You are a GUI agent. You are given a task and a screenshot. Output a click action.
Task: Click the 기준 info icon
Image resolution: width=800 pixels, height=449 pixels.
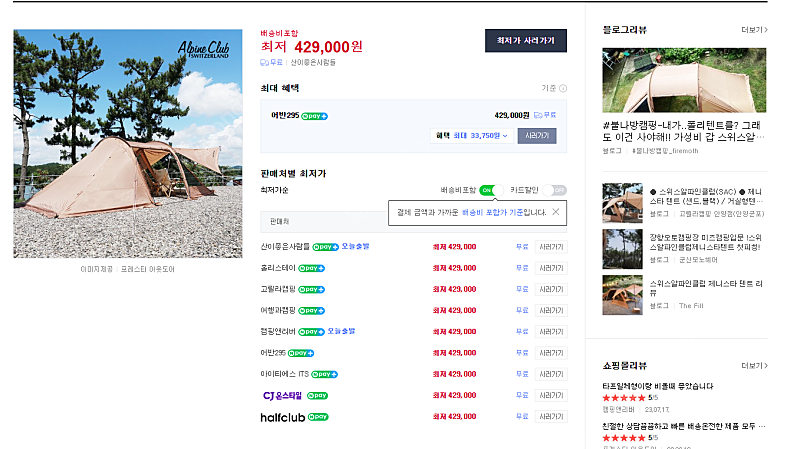pos(563,89)
